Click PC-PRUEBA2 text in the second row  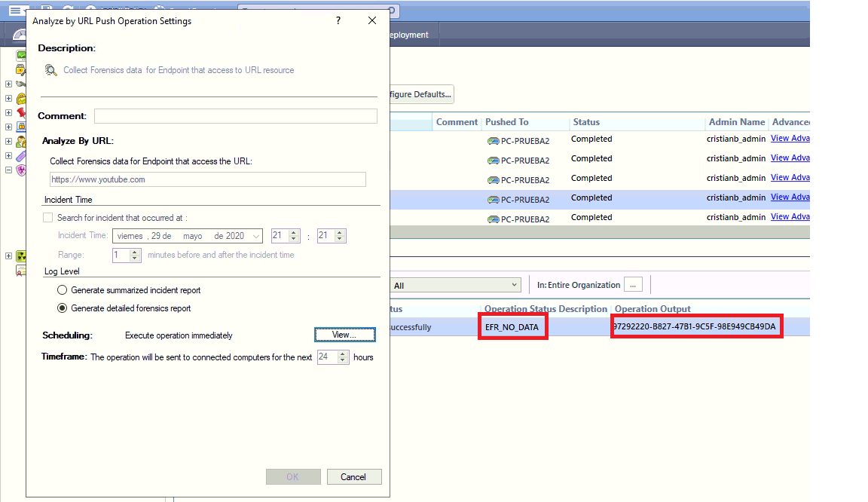pos(525,161)
